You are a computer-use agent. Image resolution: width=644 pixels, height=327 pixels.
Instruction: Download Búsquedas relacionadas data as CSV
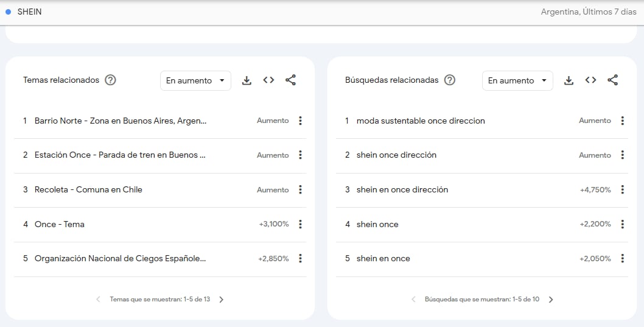(x=569, y=80)
